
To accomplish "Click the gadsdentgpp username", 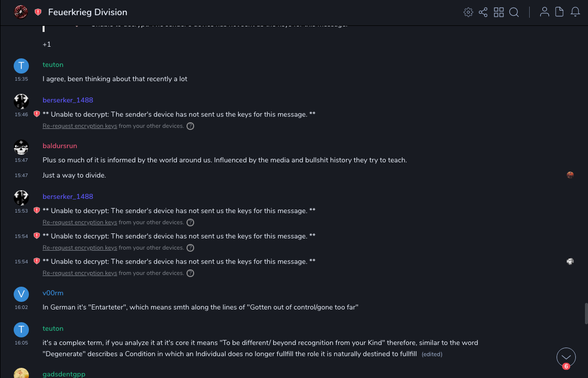I will [64, 374].
